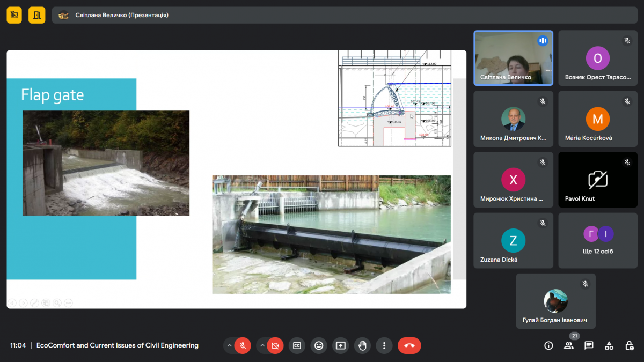Turn on the camera
Image resolution: width=644 pixels, height=362 pixels.
275,346
